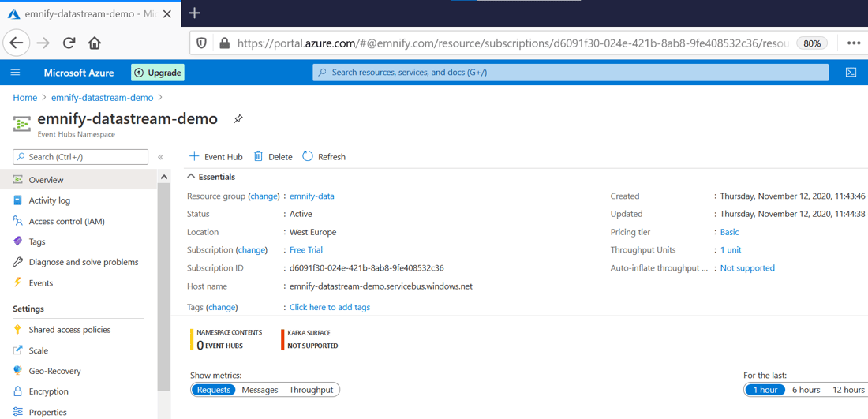Image resolution: width=868 pixels, height=419 pixels.
Task: Click the globe Geo-Recovery icon
Action: [17, 371]
